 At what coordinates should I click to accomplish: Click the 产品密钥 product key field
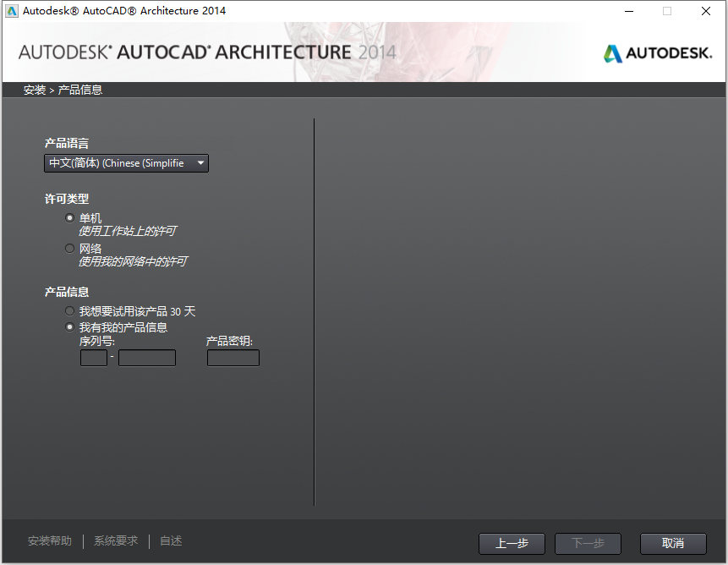click(233, 358)
